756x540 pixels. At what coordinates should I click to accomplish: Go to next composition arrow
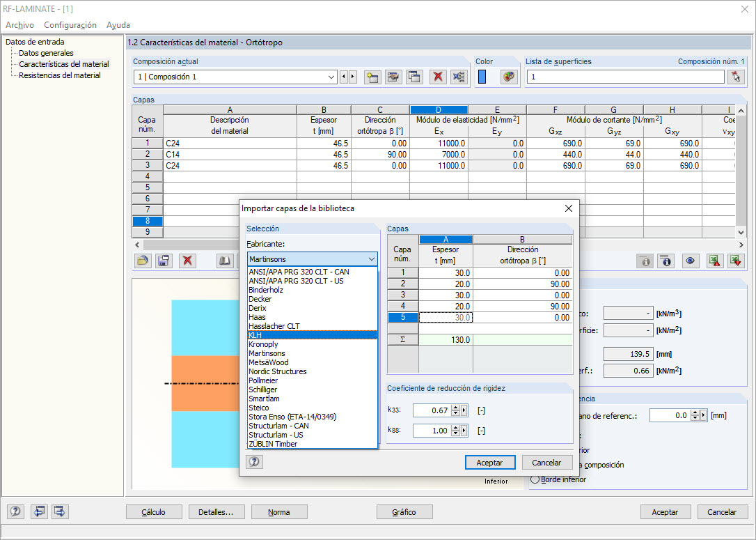tap(353, 77)
